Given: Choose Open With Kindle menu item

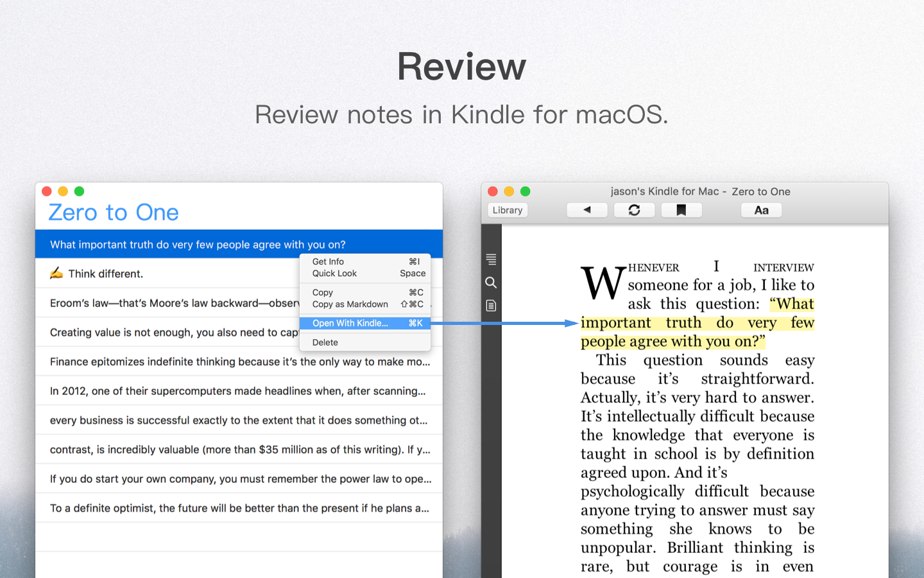Looking at the screenshot, I should tap(350, 323).
